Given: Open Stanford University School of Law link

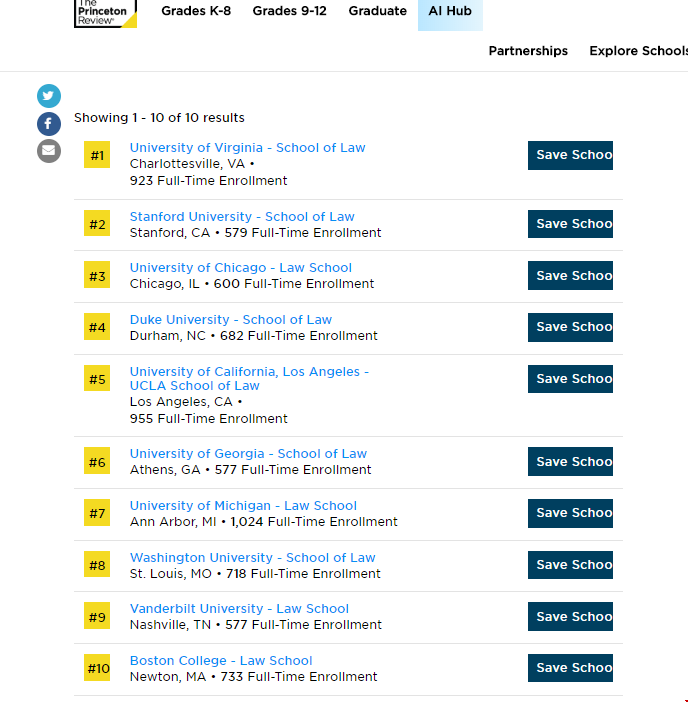Looking at the screenshot, I should (x=242, y=217).
